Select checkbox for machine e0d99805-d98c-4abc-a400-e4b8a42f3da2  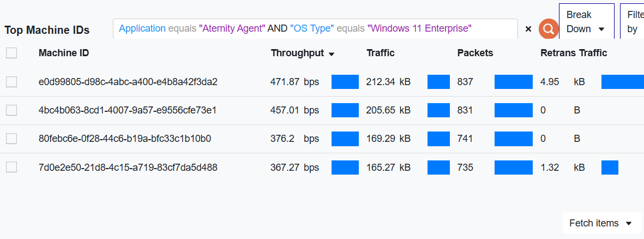click(11, 82)
